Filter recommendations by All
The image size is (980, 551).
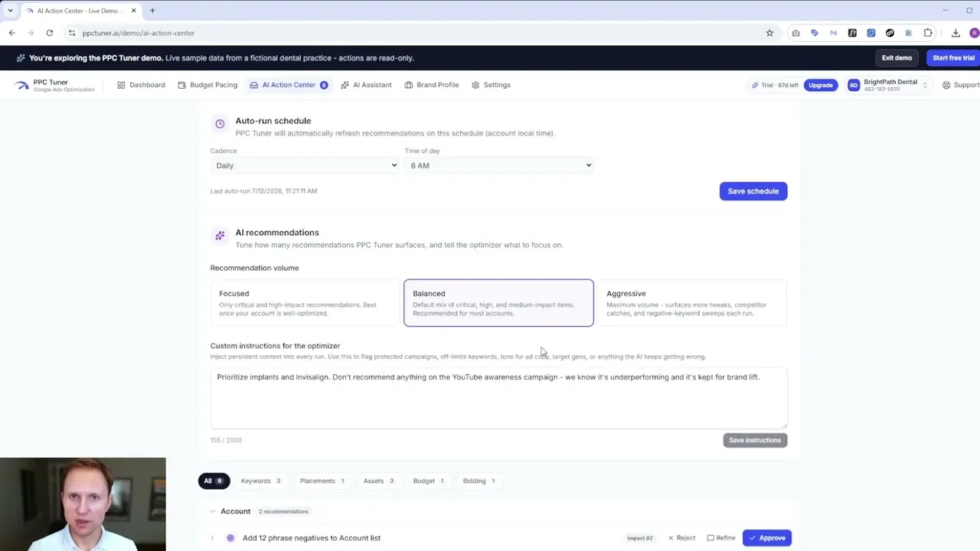[214, 481]
